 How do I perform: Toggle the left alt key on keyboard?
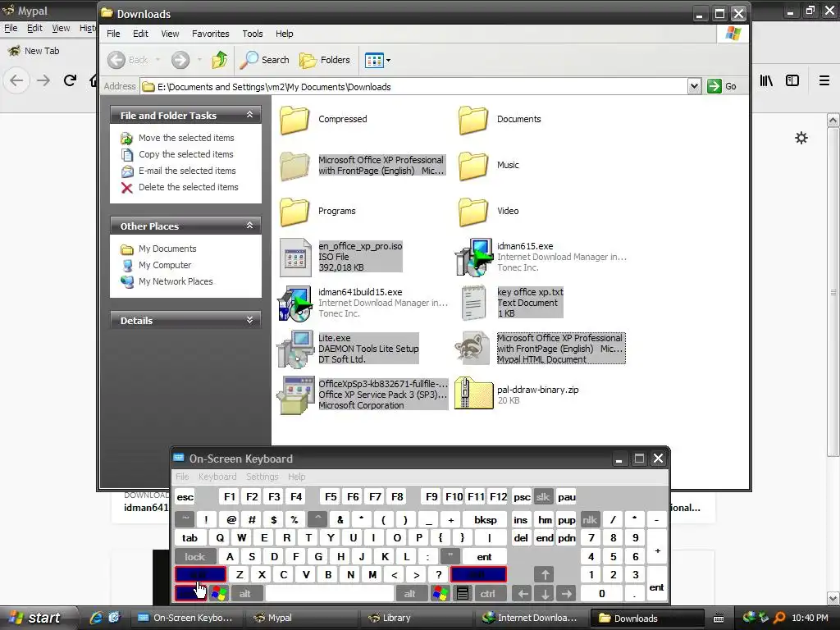(245, 594)
